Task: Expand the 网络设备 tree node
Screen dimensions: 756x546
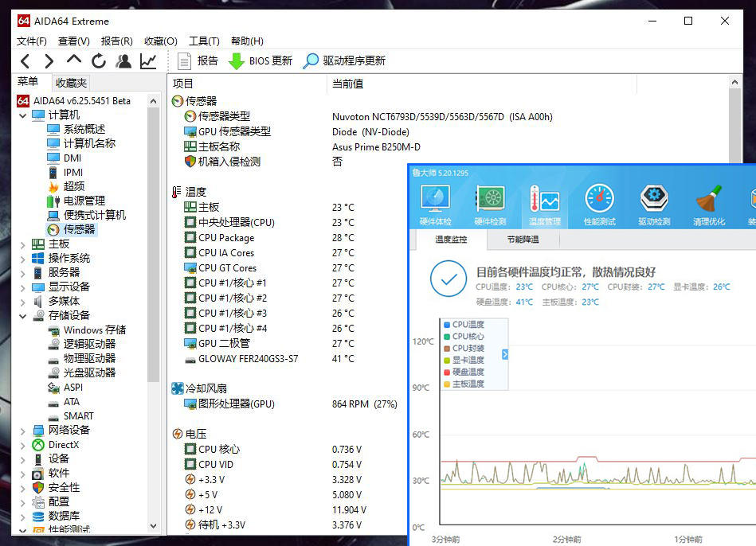Action: (25, 430)
